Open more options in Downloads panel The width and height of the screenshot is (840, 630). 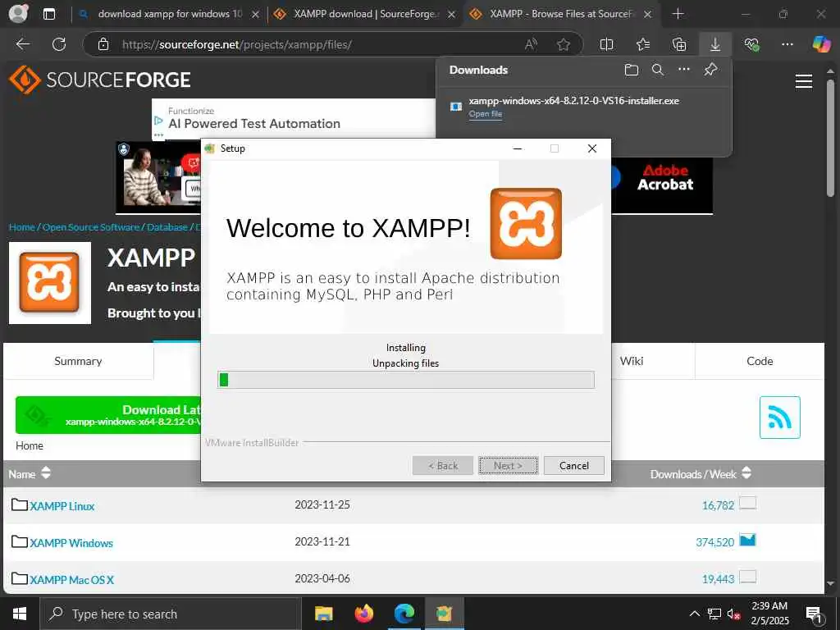coord(684,69)
